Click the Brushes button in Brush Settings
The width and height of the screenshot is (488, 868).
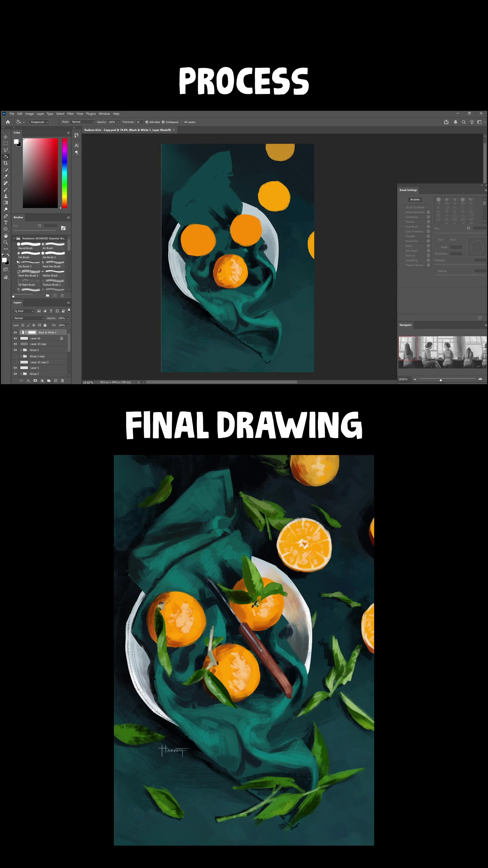point(415,199)
